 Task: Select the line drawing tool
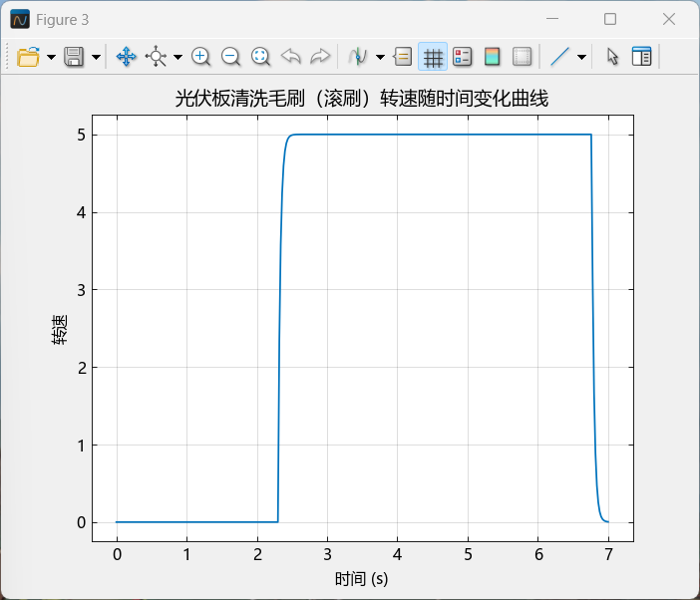point(559,57)
